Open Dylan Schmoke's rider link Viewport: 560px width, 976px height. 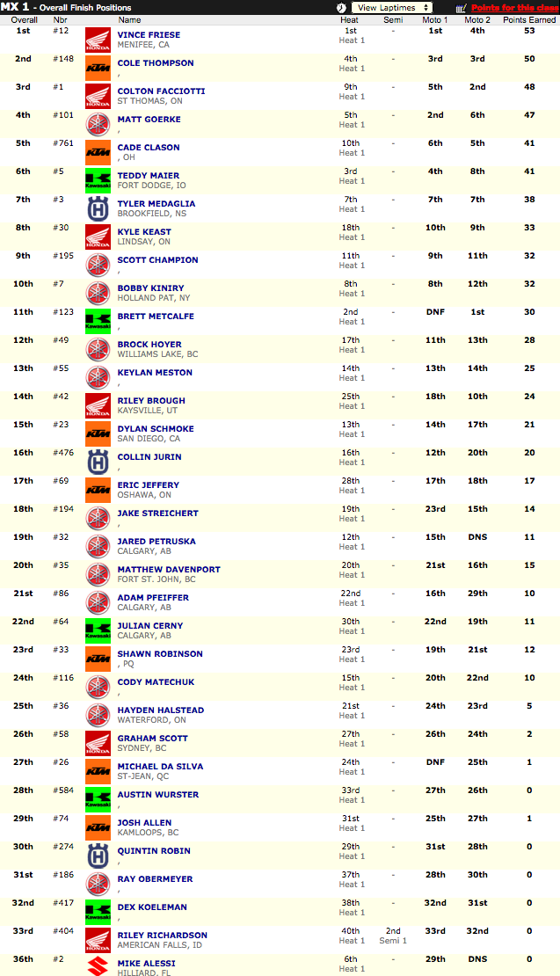(x=156, y=428)
